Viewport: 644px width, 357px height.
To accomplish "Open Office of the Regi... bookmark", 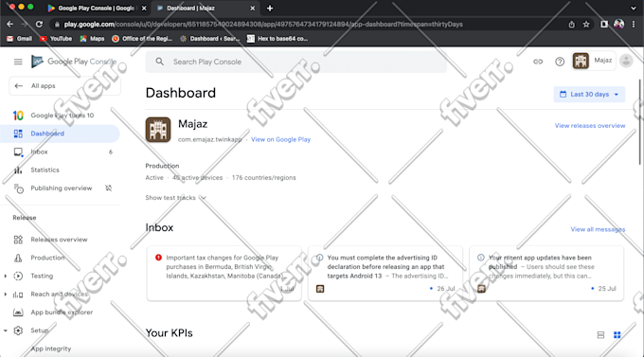I will (142, 39).
